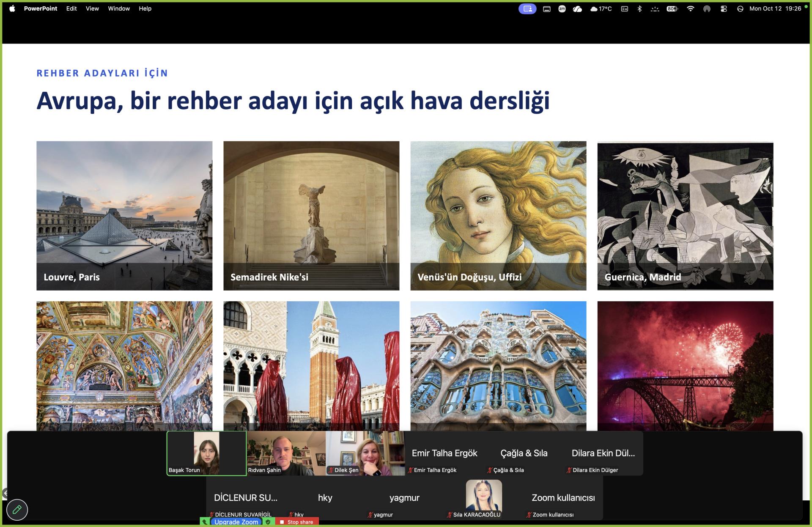The image size is (812, 527).
Task: Select Dilara Ekin Dülger's participant tile
Action: point(604,453)
